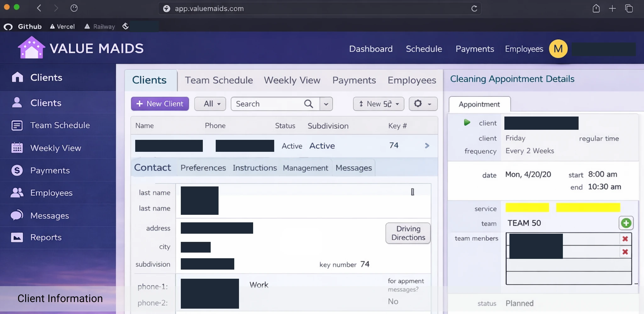Image resolution: width=644 pixels, height=314 pixels.
Task: Click the Work phone type label
Action: click(x=259, y=285)
